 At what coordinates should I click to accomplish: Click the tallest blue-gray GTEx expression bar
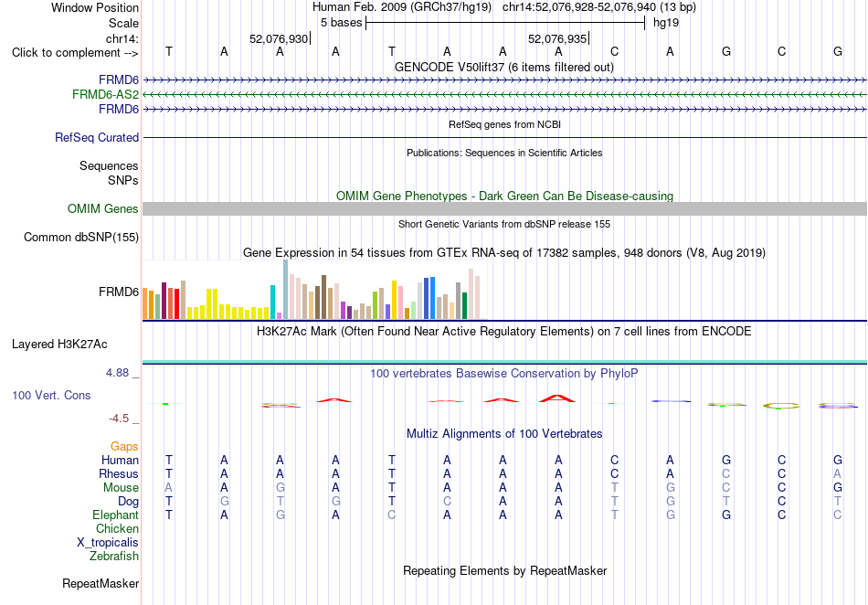[286, 290]
